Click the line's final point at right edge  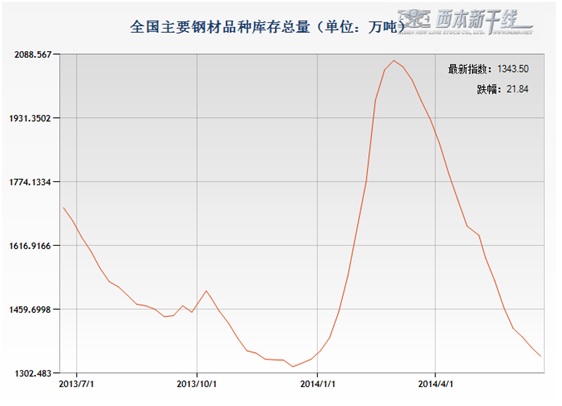click(540, 356)
